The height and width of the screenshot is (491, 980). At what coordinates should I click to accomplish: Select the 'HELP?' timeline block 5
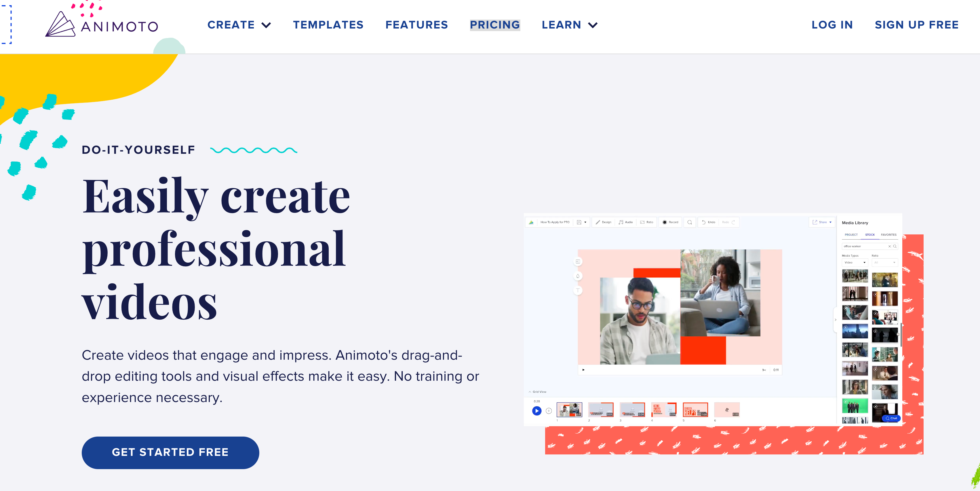pyautogui.click(x=695, y=410)
